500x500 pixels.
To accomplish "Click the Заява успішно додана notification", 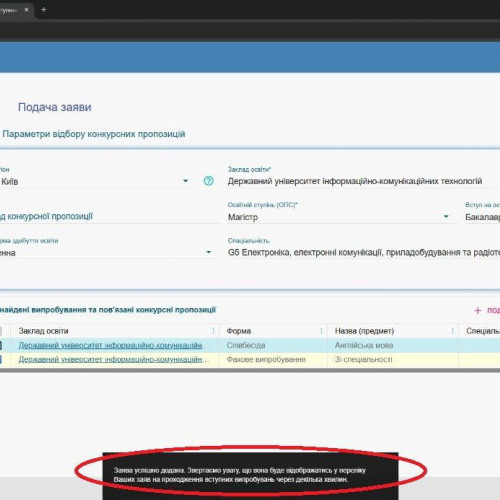I will (250, 475).
